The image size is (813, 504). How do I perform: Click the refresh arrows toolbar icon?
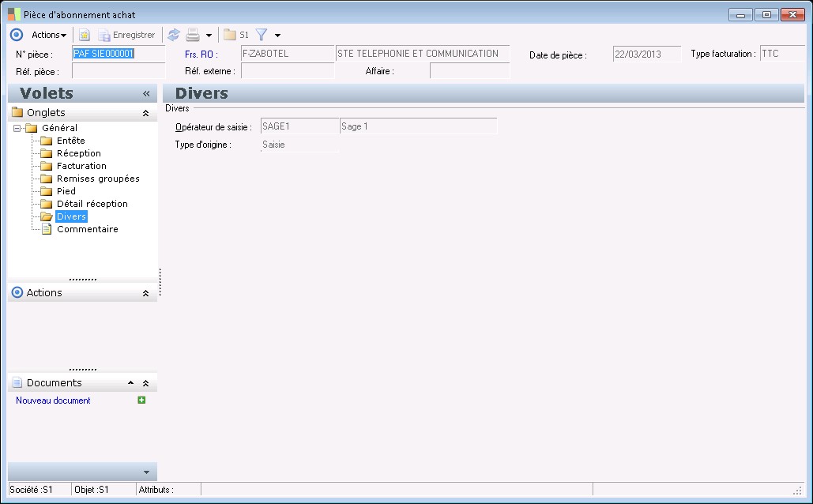click(x=174, y=35)
